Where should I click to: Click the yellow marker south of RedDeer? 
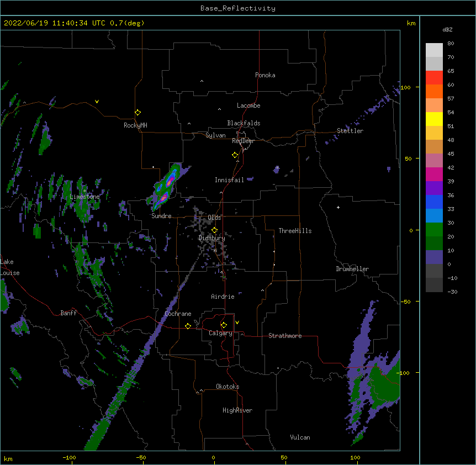(x=235, y=155)
